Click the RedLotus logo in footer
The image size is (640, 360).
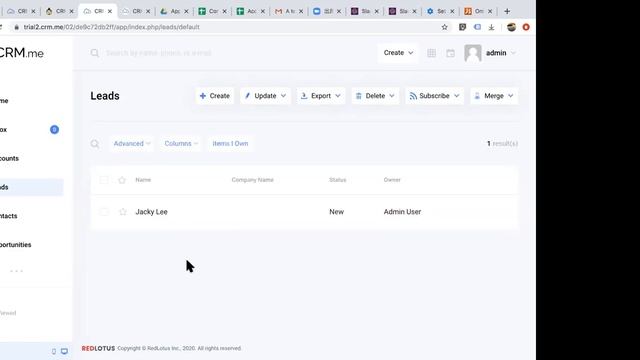click(98, 348)
